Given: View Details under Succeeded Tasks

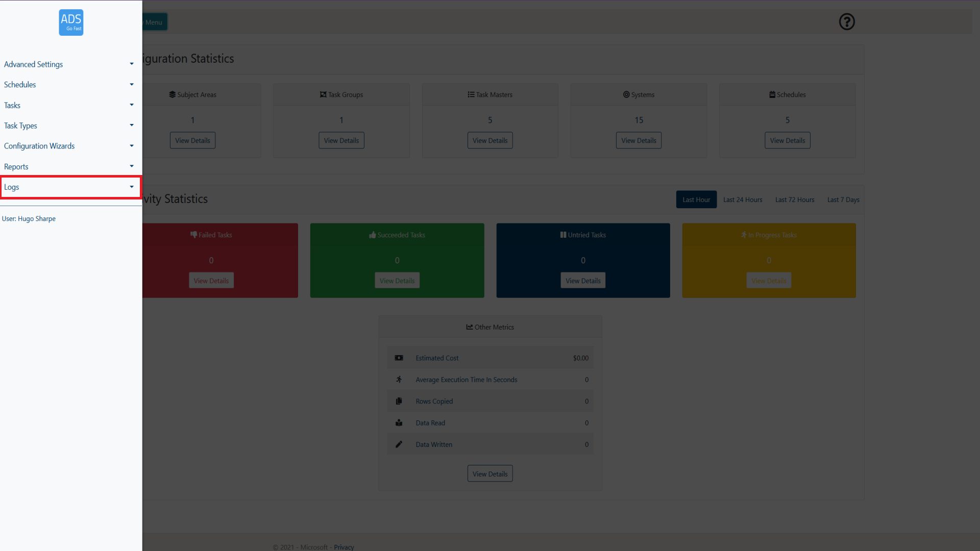Looking at the screenshot, I should [397, 281].
